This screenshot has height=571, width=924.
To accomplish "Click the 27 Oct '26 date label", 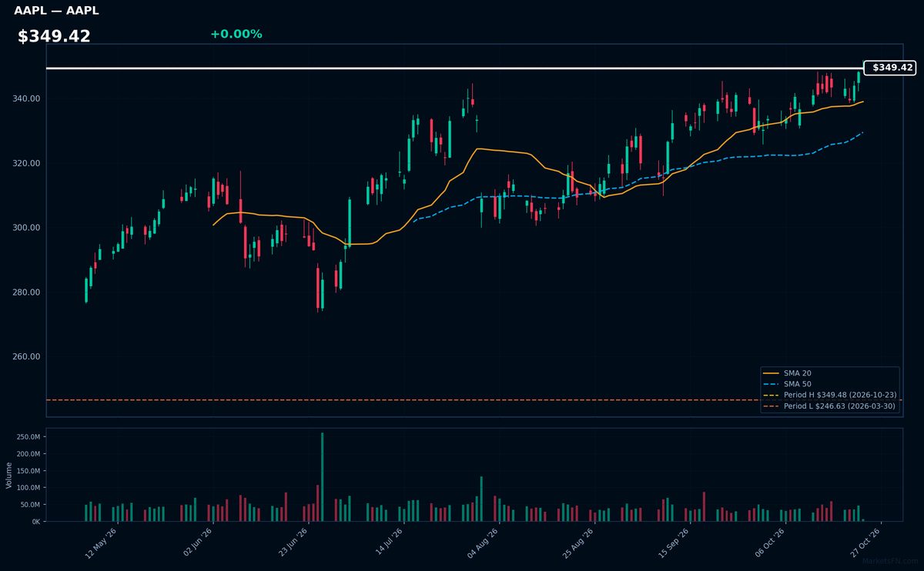I will point(864,543).
